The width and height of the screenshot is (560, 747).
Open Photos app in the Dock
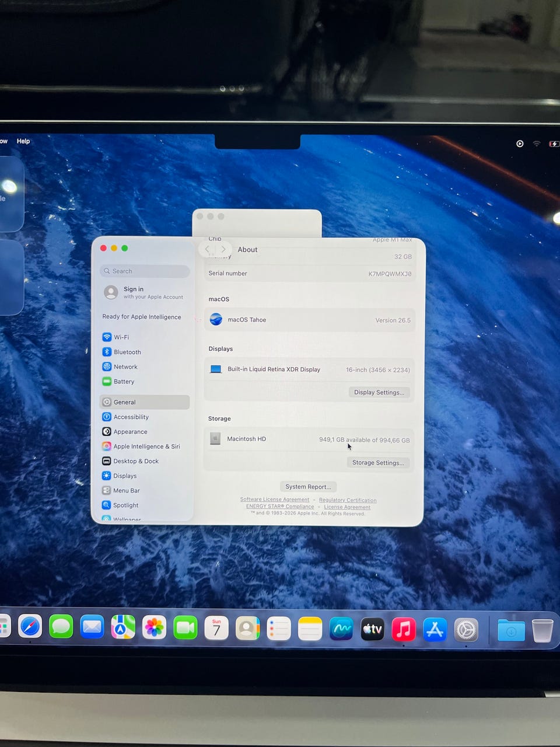154,627
